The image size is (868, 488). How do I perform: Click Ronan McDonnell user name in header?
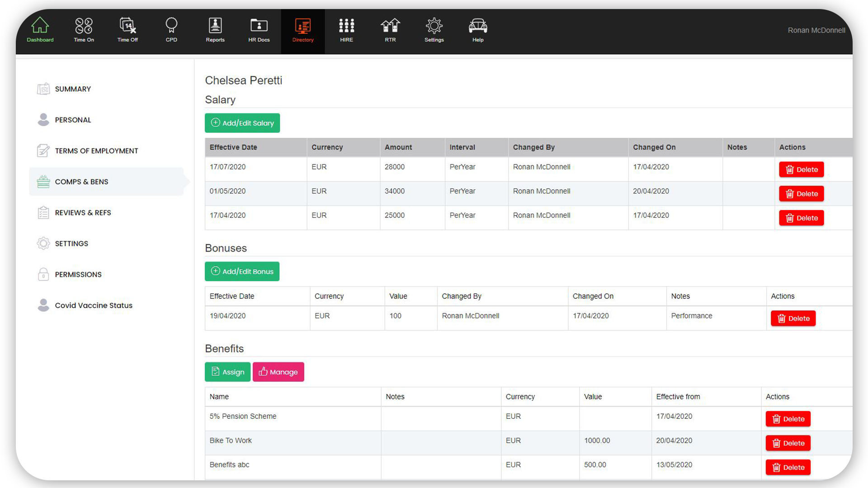pos(816,30)
